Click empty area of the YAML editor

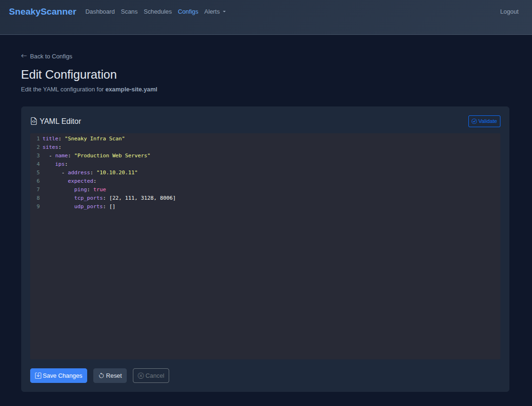pos(264,283)
